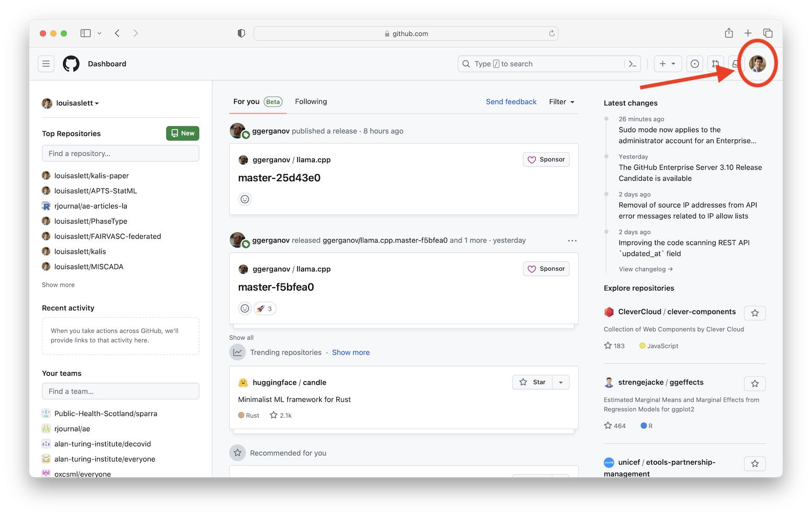
Task: Open the Issues icon in header
Action: (694, 64)
